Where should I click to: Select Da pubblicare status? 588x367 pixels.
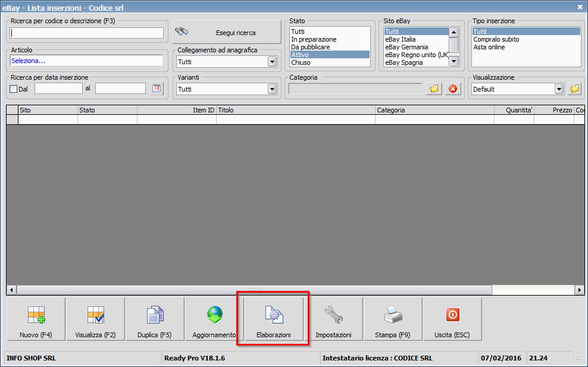click(330, 47)
